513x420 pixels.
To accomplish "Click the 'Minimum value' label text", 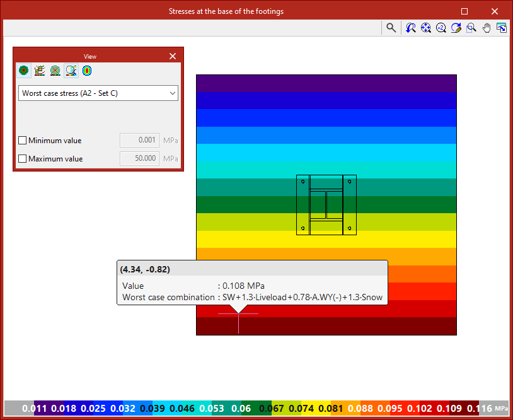I will (x=55, y=141).
